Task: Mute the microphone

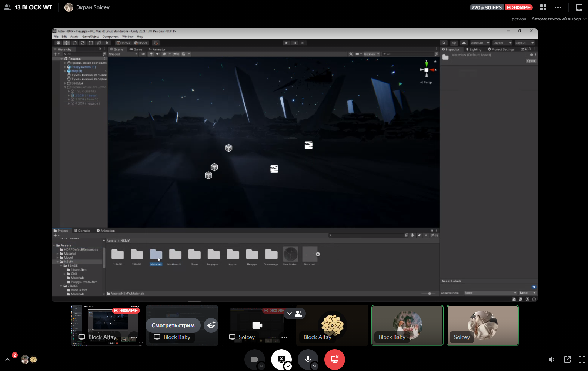Action: (308, 359)
